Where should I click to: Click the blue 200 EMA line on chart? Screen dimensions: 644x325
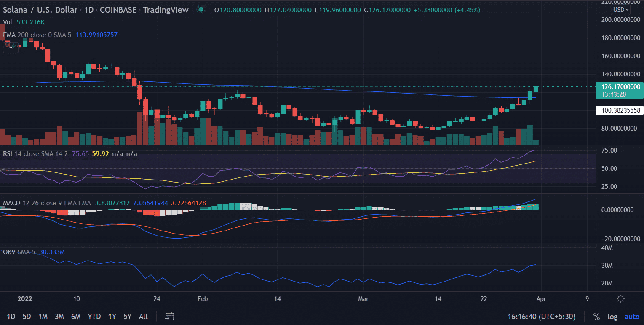pos(295,87)
